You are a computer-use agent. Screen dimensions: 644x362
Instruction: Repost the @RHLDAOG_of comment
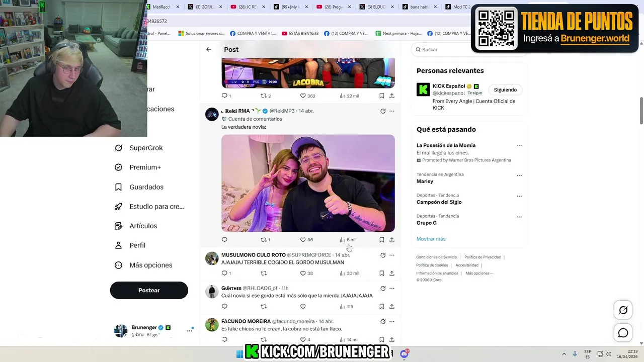click(264, 307)
